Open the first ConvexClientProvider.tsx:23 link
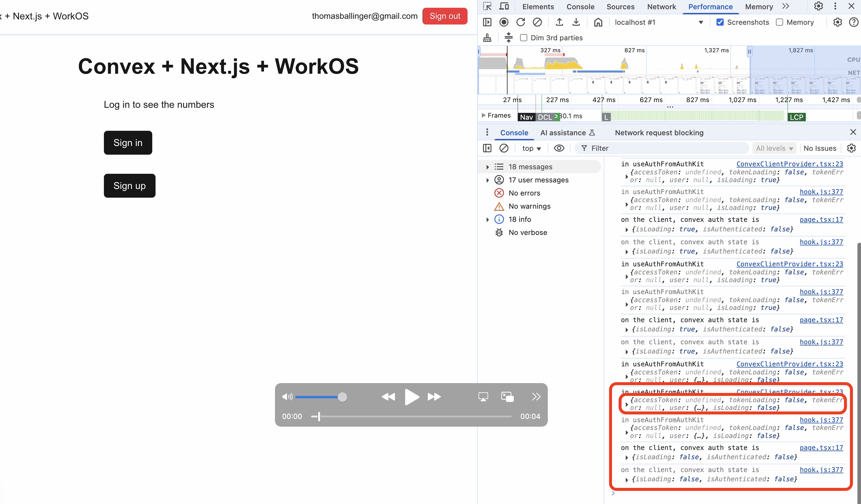 (x=789, y=164)
